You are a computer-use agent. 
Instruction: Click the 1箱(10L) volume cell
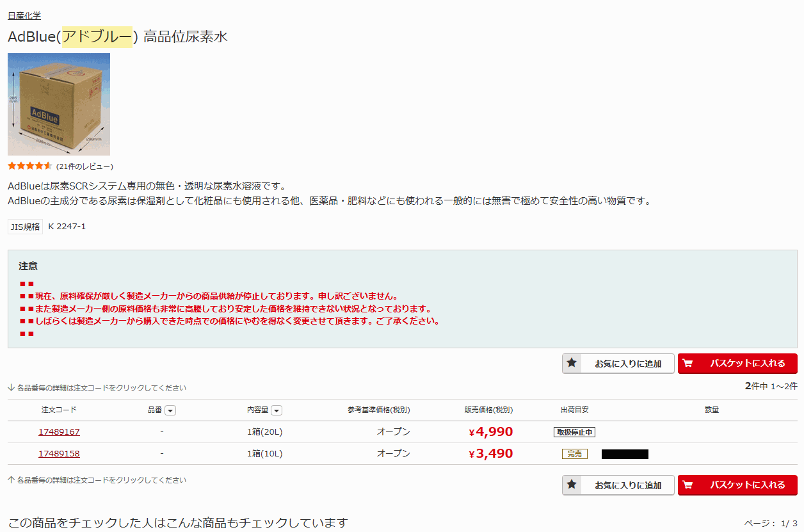click(x=264, y=454)
